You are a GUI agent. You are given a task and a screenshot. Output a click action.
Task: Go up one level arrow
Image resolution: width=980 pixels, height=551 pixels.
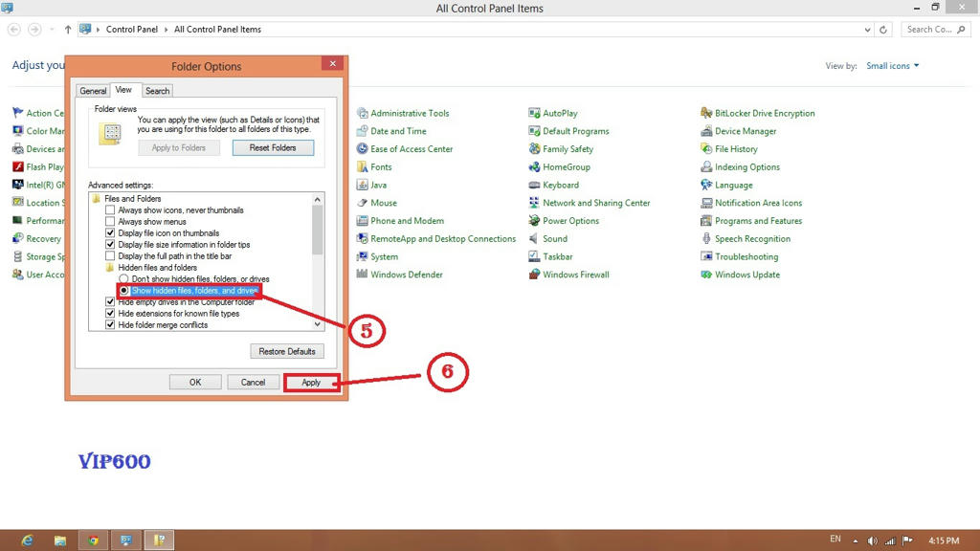[68, 30]
